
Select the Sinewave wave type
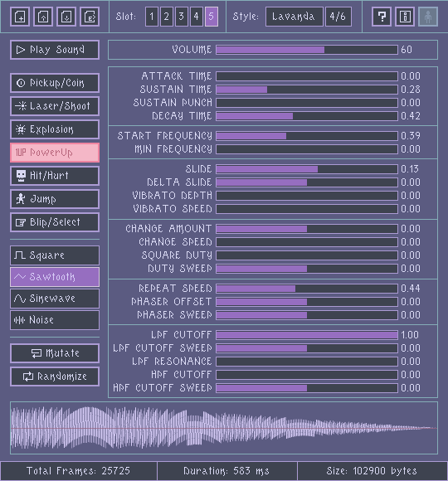pos(55,299)
